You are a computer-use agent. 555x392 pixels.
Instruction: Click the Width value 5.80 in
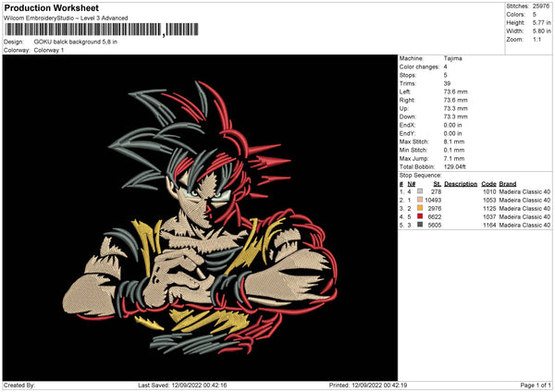coord(541,31)
